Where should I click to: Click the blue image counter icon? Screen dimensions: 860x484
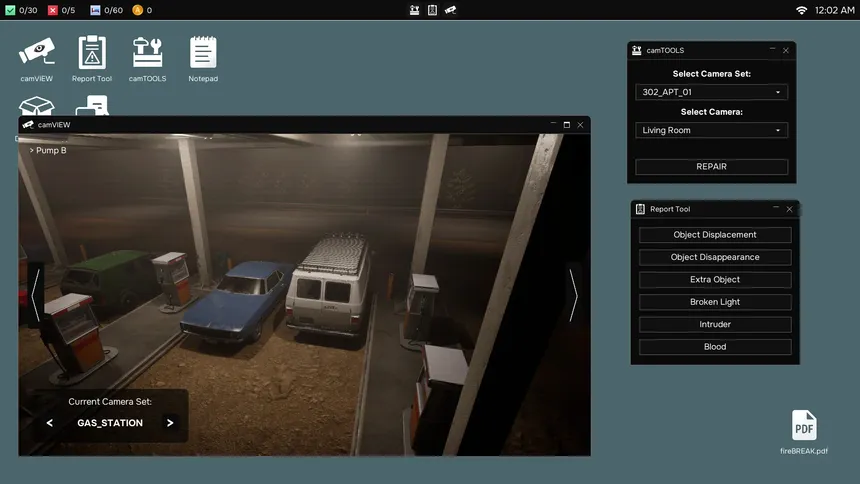pos(95,10)
